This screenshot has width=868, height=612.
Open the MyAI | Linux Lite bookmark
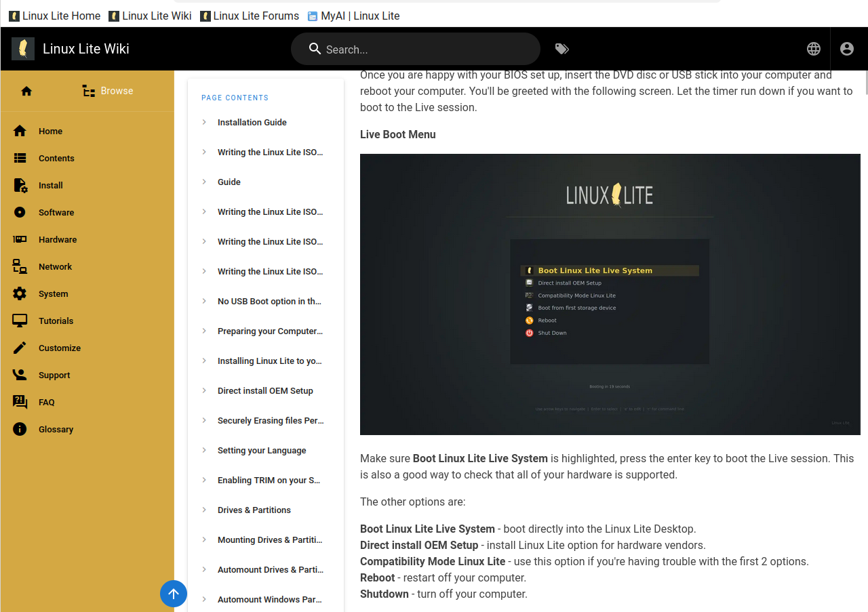(353, 16)
